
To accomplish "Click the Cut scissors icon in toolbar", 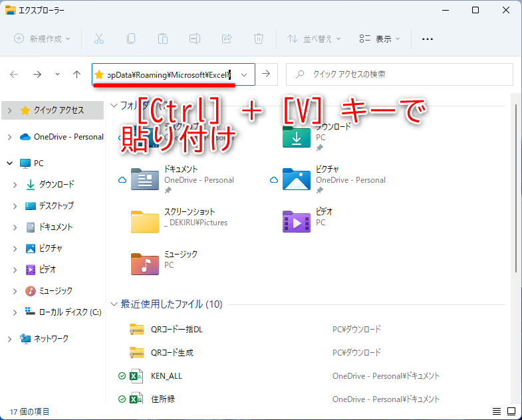I will pos(99,39).
